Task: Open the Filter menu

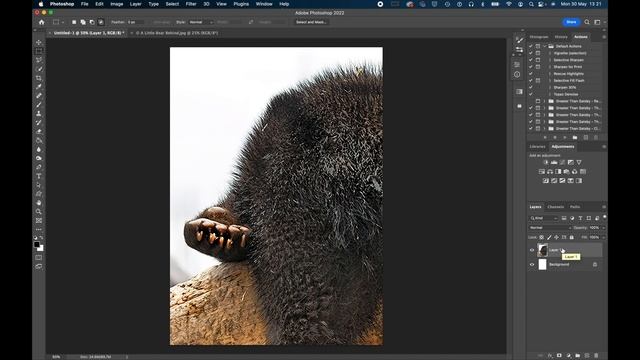Action: click(x=191, y=4)
